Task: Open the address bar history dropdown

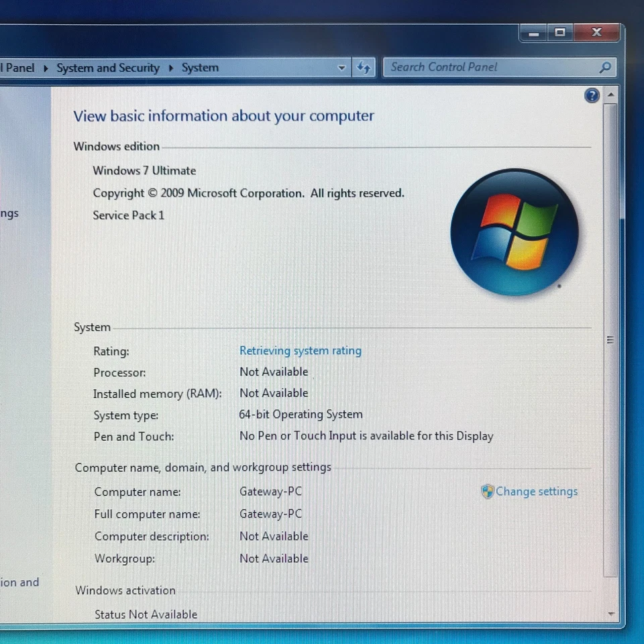Action: click(x=342, y=68)
